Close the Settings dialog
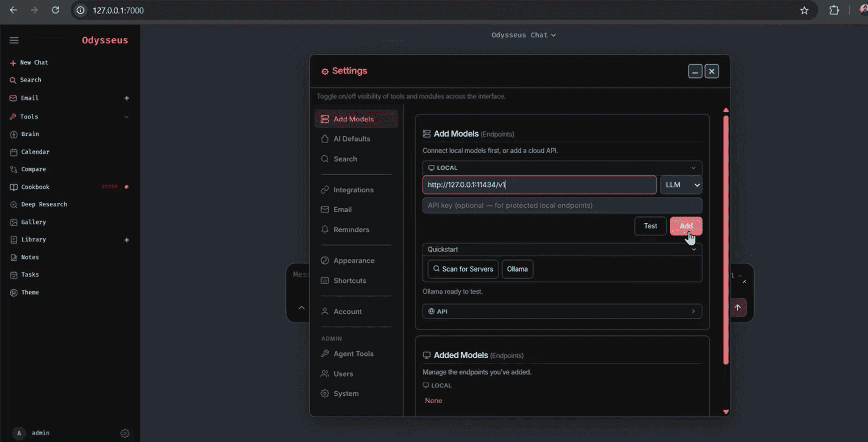 click(x=711, y=71)
